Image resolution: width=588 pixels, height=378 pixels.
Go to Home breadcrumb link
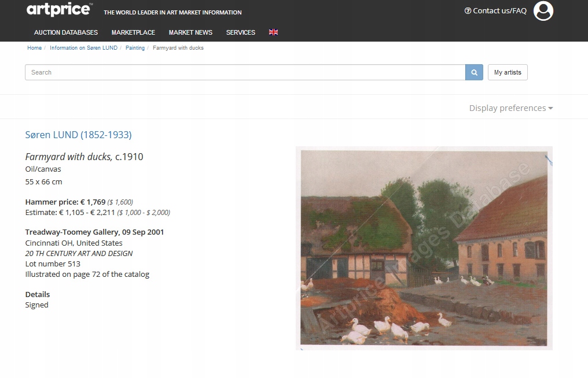pos(34,48)
